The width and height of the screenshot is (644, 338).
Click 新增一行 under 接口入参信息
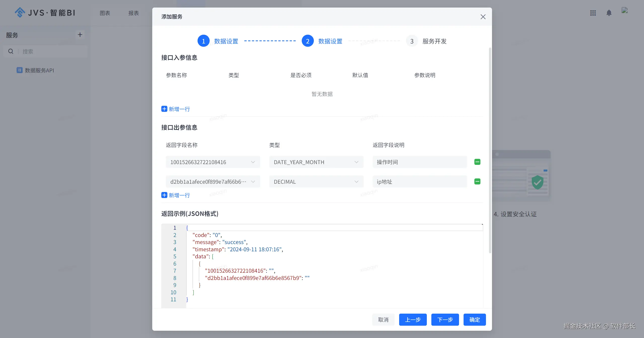coord(176,109)
